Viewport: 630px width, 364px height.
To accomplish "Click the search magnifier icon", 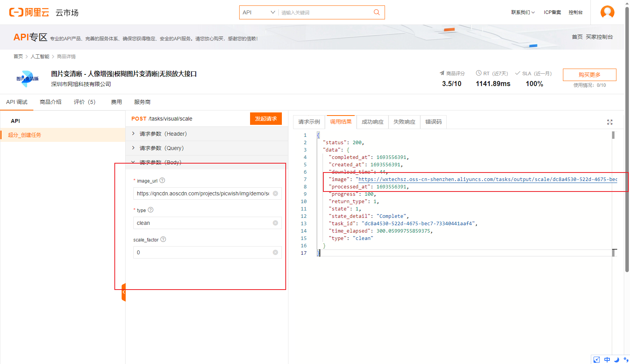I will [376, 12].
